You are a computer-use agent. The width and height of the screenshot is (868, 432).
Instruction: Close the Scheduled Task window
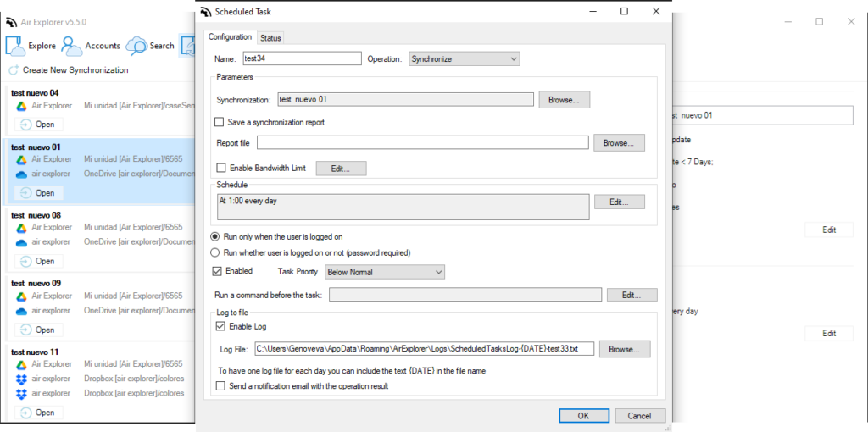pos(656,12)
